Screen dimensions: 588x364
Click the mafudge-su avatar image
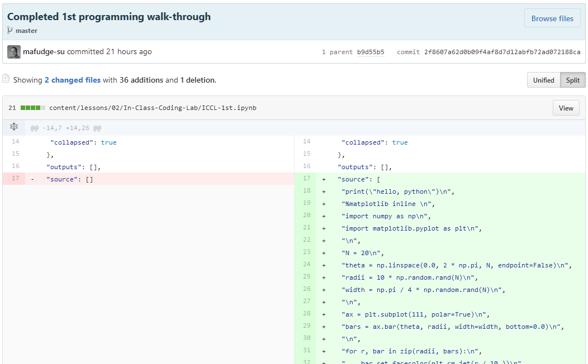[14, 52]
